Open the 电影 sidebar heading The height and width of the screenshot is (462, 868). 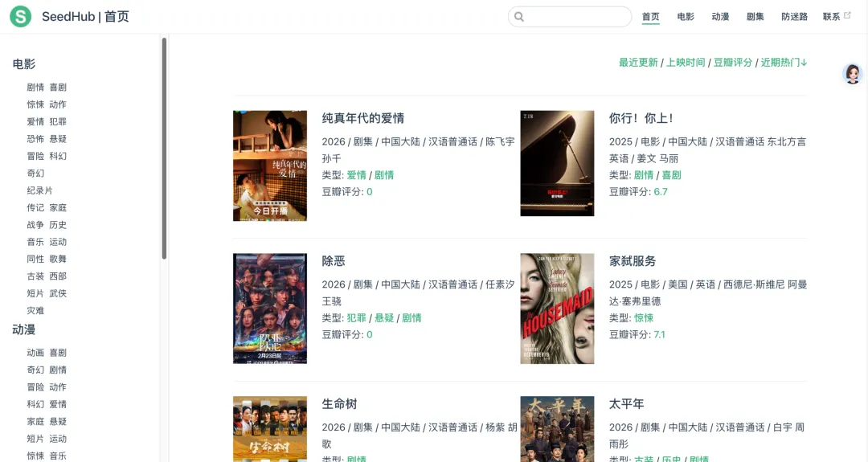24,64
